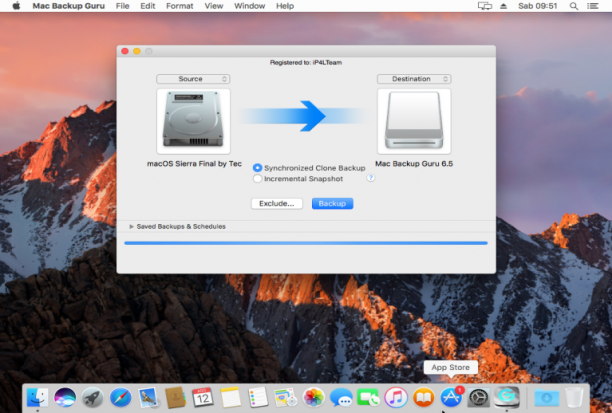The image size is (612, 413).
Task: Open Notes app in dock
Action: coord(230,397)
